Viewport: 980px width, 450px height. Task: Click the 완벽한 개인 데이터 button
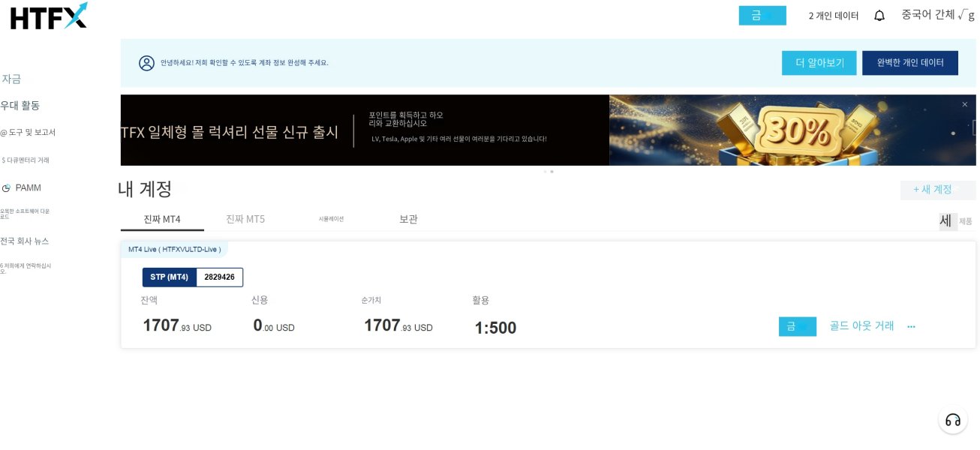point(909,63)
